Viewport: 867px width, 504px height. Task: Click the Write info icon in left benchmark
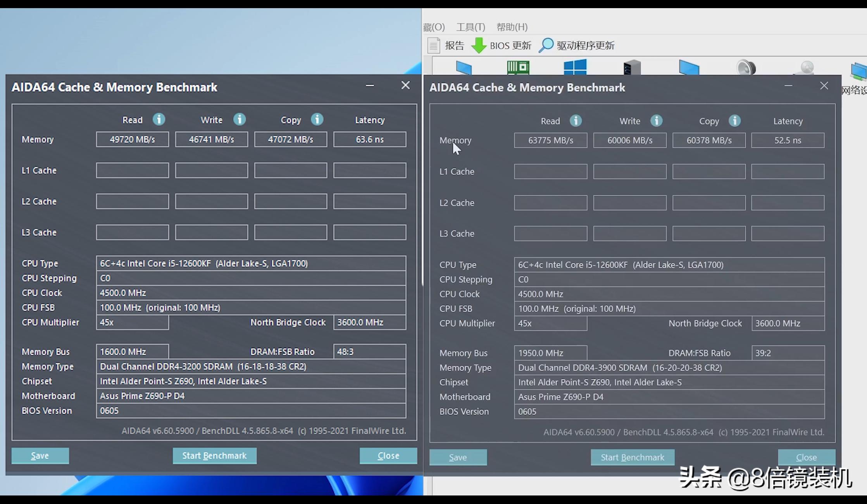(x=240, y=119)
